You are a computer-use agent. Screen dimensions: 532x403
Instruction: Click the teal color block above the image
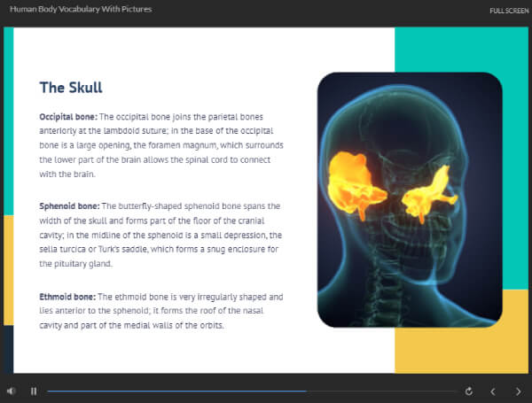(x=461, y=49)
